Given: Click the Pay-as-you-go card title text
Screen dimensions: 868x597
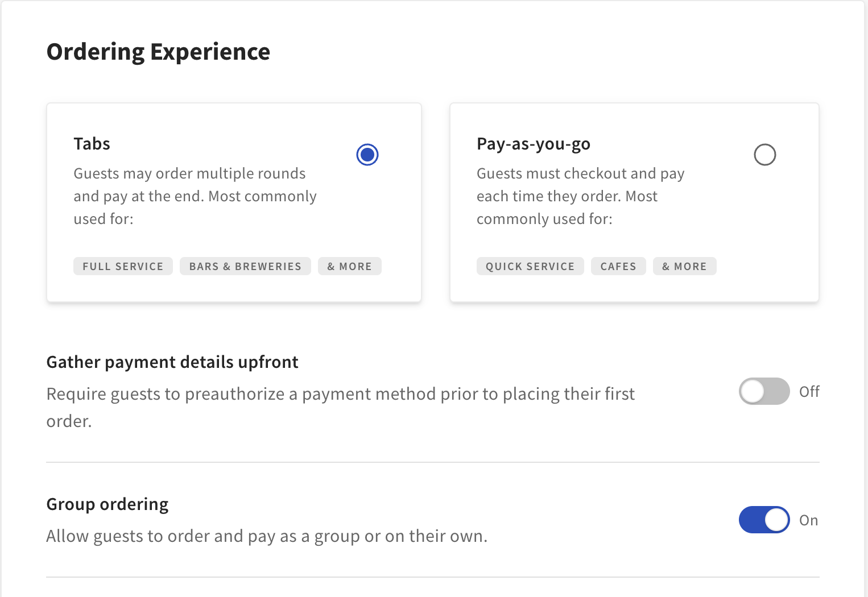Looking at the screenshot, I should click(533, 143).
